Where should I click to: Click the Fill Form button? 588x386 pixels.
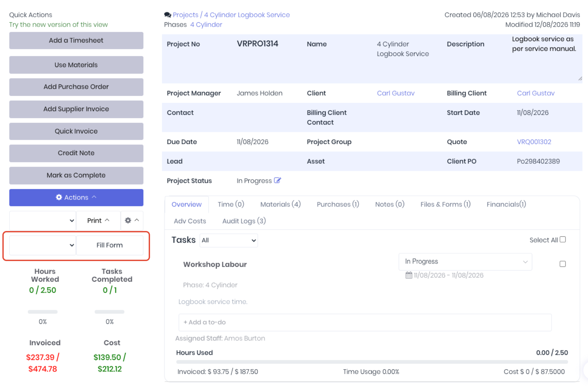click(x=110, y=245)
